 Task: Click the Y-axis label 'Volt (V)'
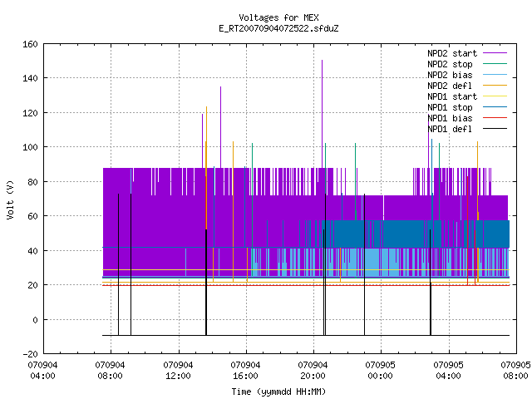pos(10,199)
